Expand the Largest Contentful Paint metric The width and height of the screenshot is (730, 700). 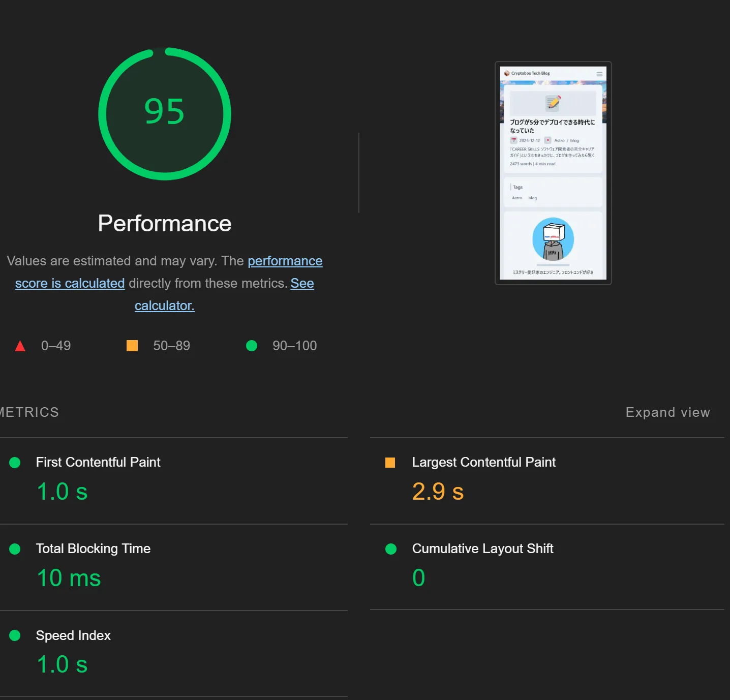pyautogui.click(x=483, y=462)
